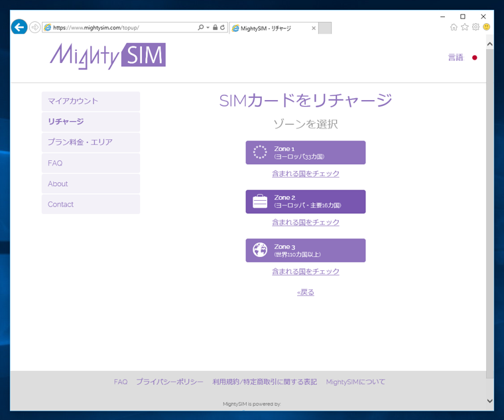Switch language via the Japan flag dot
This screenshot has width=504, height=420.
[x=474, y=58]
